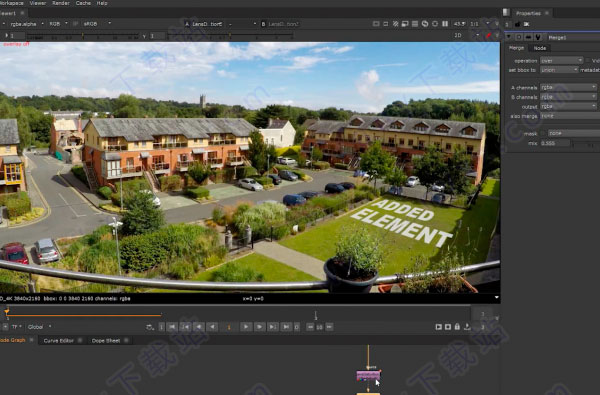The image size is (600, 395).
Task: Open the Dope Sheet tab
Action: click(x=106, y=340)
